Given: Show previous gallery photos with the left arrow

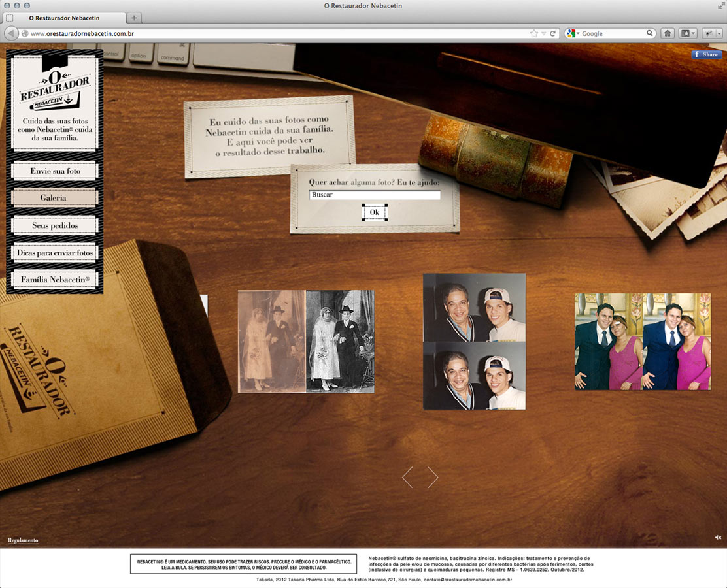Looking at the screenshot, I should 407,477.
